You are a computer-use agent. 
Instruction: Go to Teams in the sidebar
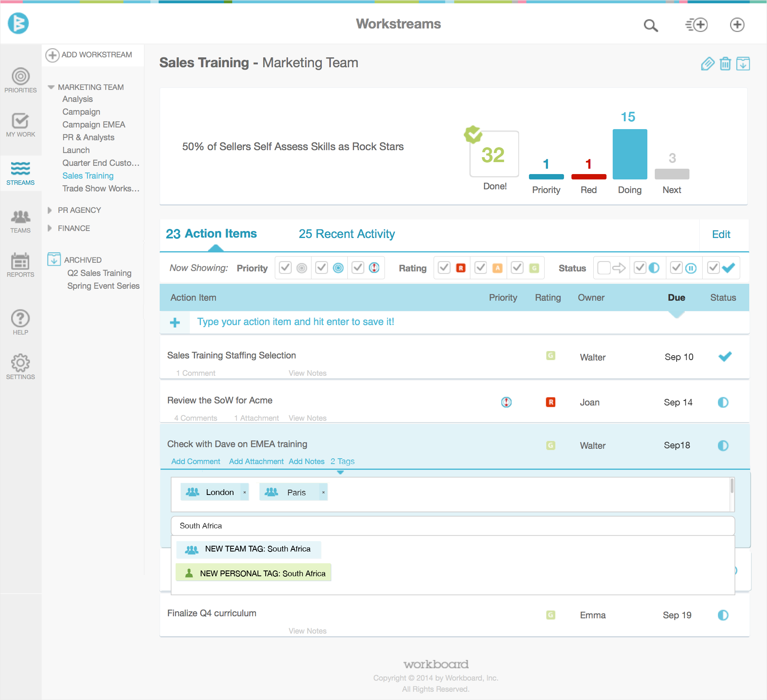(20, 222)
